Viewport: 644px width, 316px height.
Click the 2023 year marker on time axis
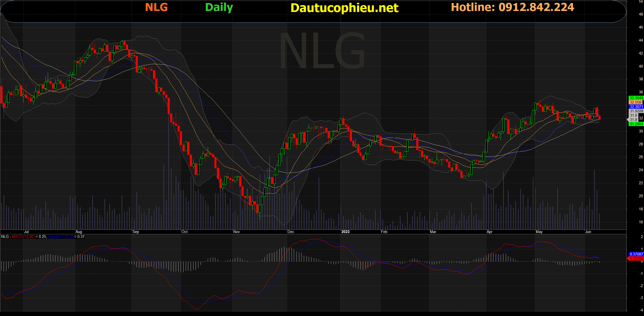pos(345,232)
